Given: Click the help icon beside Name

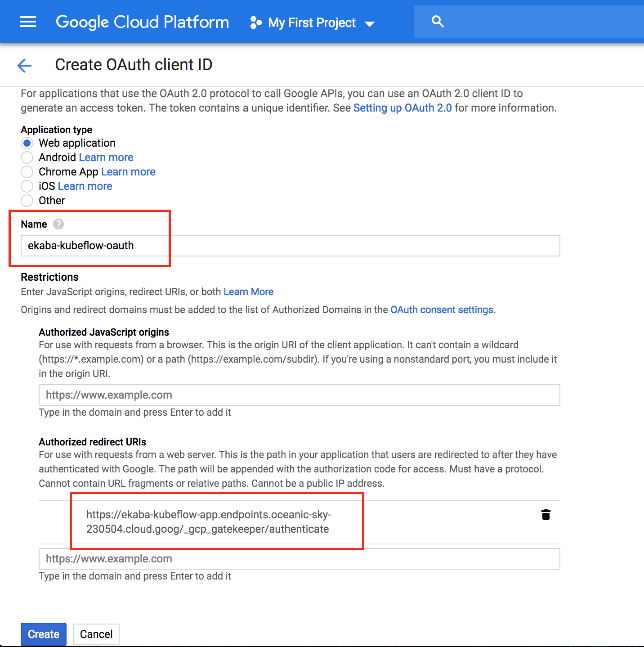Looking at the screenshot, I should point(58,224).
